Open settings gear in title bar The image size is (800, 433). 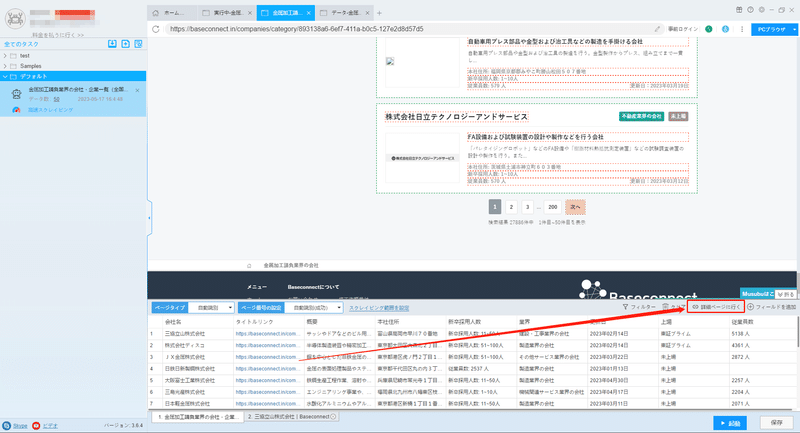pyautogui.click(x=761, y=10)
